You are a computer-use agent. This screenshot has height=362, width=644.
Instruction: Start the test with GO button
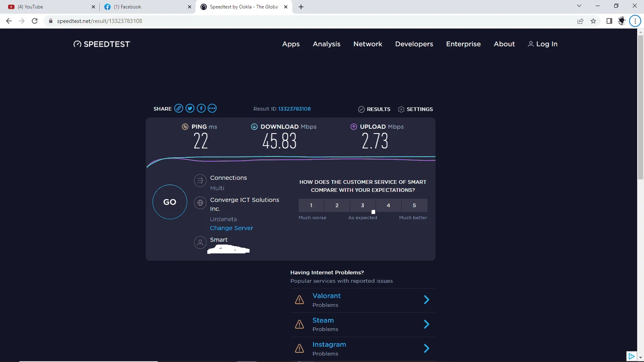point(170,202)
